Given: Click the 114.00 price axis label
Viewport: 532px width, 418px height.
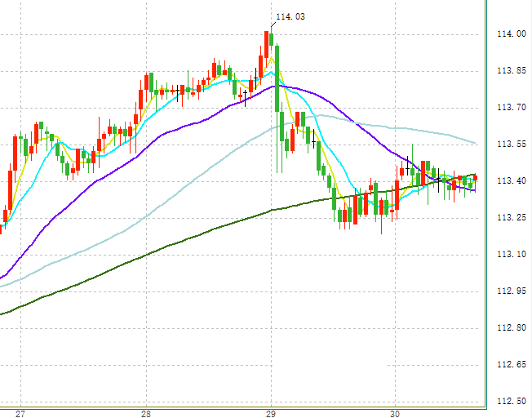Looking at the screenshot, I should point(509,34).
